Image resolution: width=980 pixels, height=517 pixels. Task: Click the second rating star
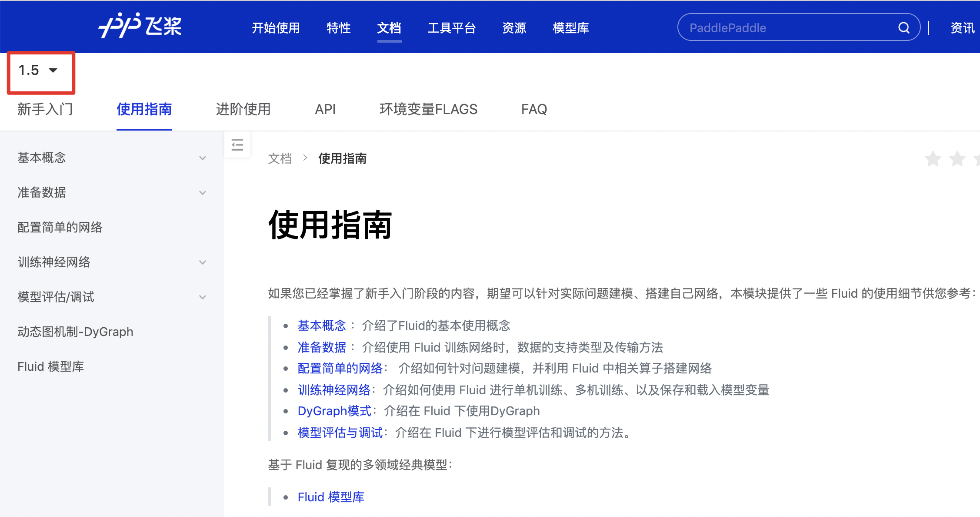point(957,159)
